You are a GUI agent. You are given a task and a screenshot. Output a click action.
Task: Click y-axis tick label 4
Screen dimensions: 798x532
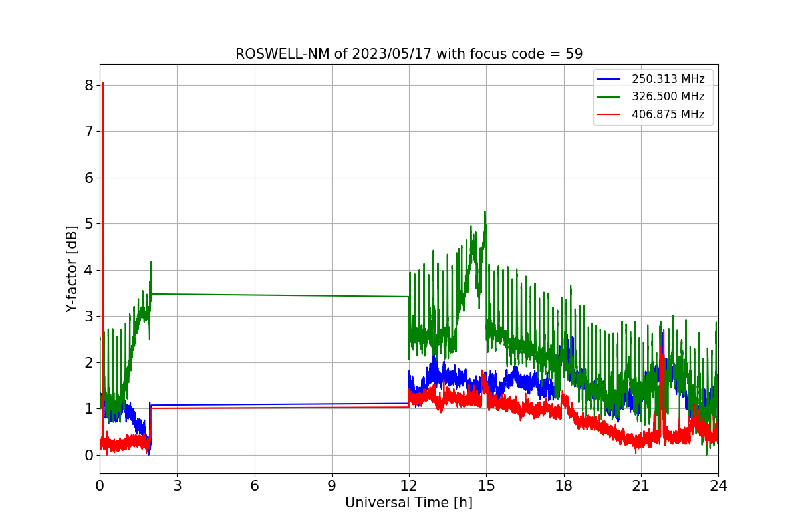(89, 270)
